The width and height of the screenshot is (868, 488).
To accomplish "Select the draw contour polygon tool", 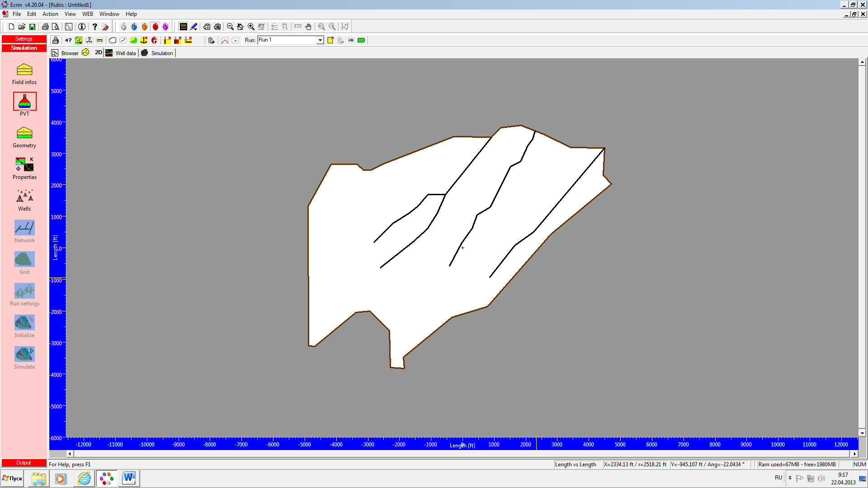I will pyautogui.click(x=113, y=40).
